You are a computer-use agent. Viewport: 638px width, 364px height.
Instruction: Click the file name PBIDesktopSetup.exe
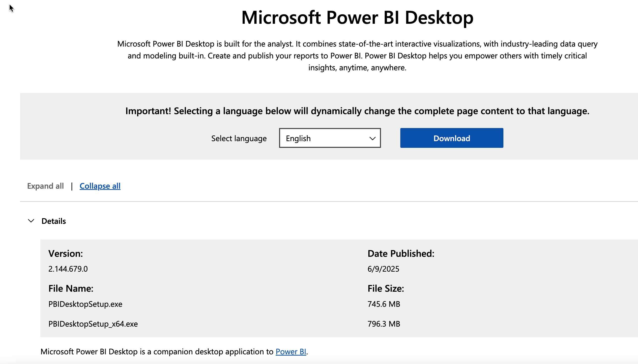(85, 304)
